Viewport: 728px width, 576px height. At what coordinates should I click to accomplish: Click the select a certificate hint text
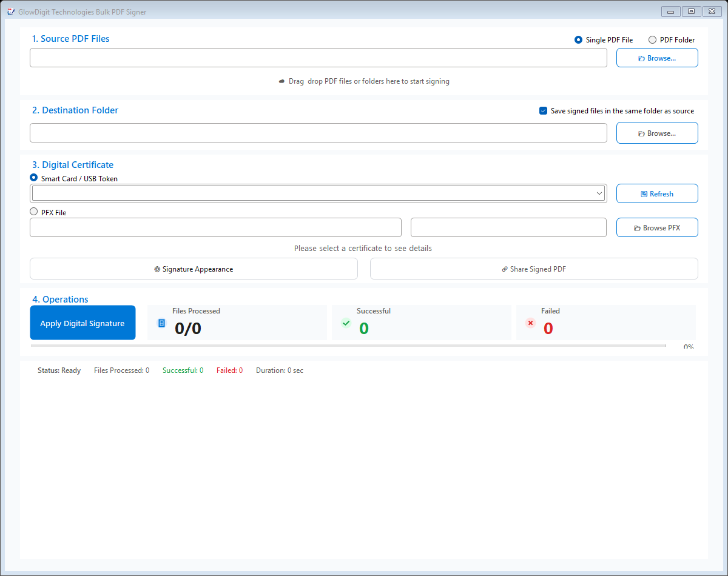pyautogui.click(x=363, y=248)
